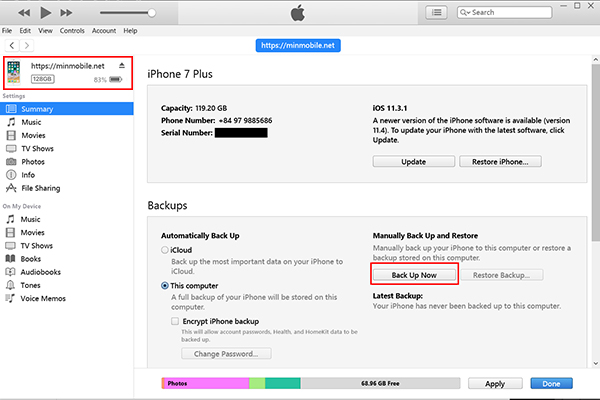Click the Photos camera icon
The width and height of the screenshot is (600, 400).
click(x=11, y=162)
